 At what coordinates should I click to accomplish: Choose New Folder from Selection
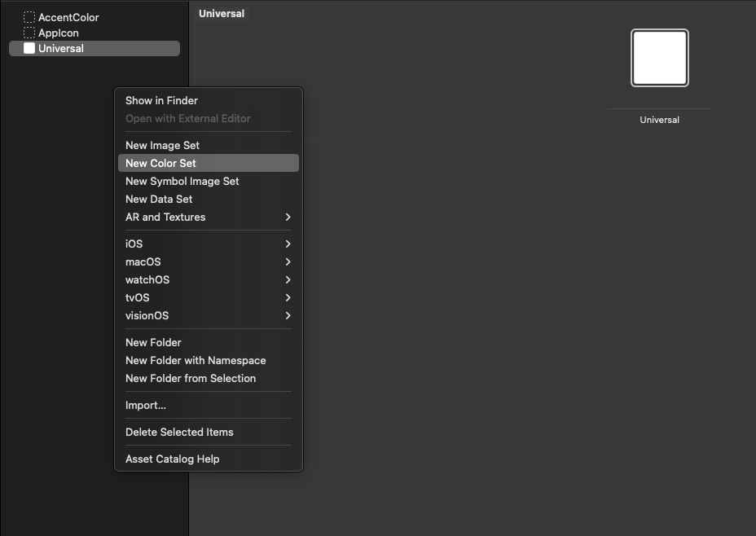point(209,379)
